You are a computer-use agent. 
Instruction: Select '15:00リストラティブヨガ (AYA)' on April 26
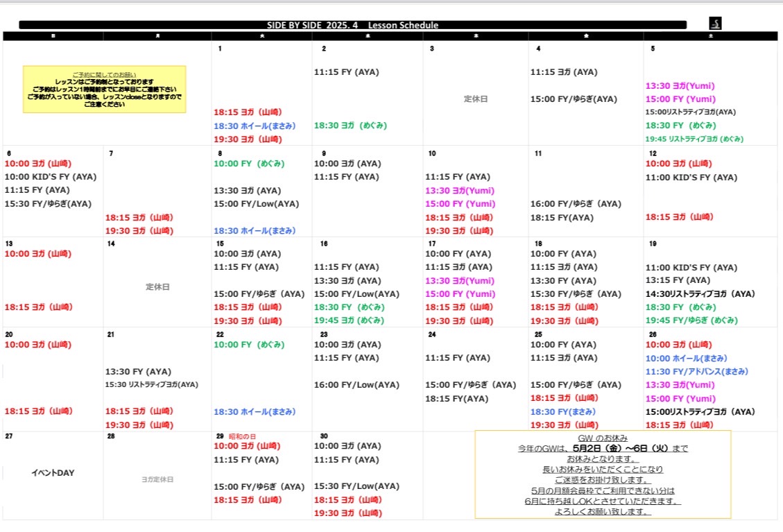pyautogui.click(x=700, y=411)
